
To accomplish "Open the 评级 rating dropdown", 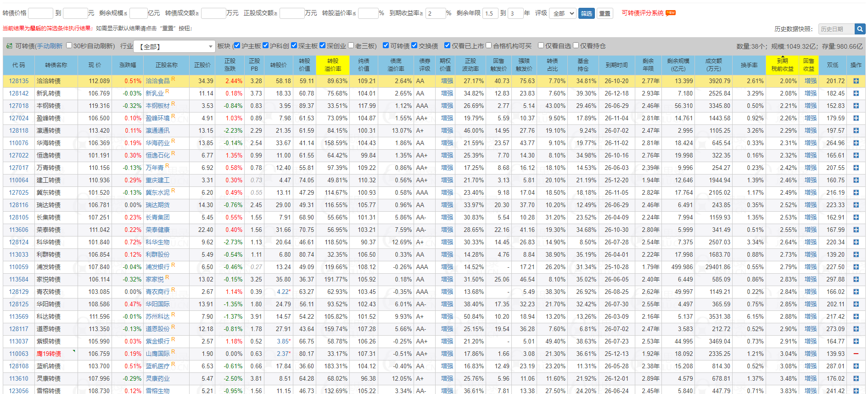I will click(563, 13).
